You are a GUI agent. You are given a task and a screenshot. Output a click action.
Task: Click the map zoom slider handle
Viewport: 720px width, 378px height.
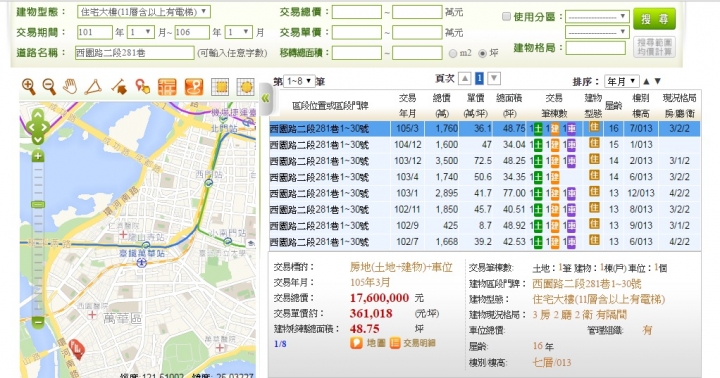tap(38, 204)
